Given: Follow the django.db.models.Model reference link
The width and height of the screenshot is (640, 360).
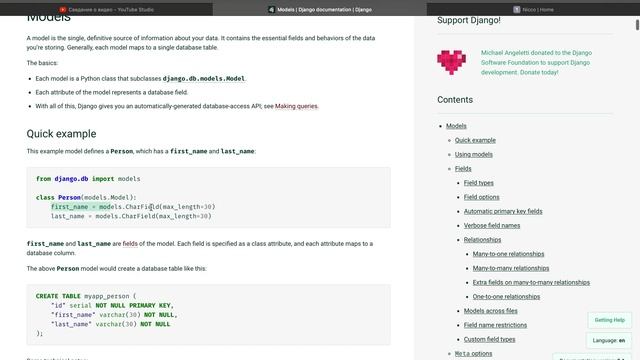Looking at the screenshot, I should coord(204,78).
